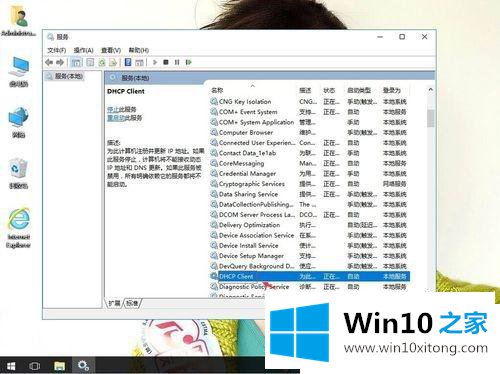Viewport: 500px width, 374px height.
Task: Select the CNG Key Isolation service
Action: pos(309,102)
